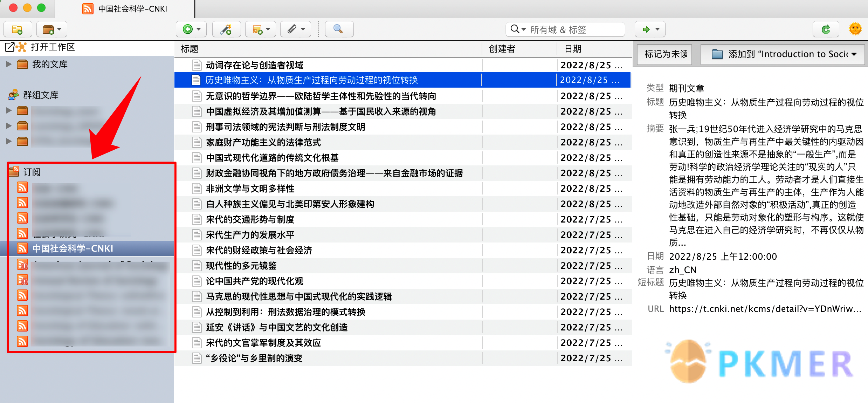Viewport: 868px width, 403px height.
Task: Select item 宋代的文官掌军制度及其效应
Action: coord(403,343)
